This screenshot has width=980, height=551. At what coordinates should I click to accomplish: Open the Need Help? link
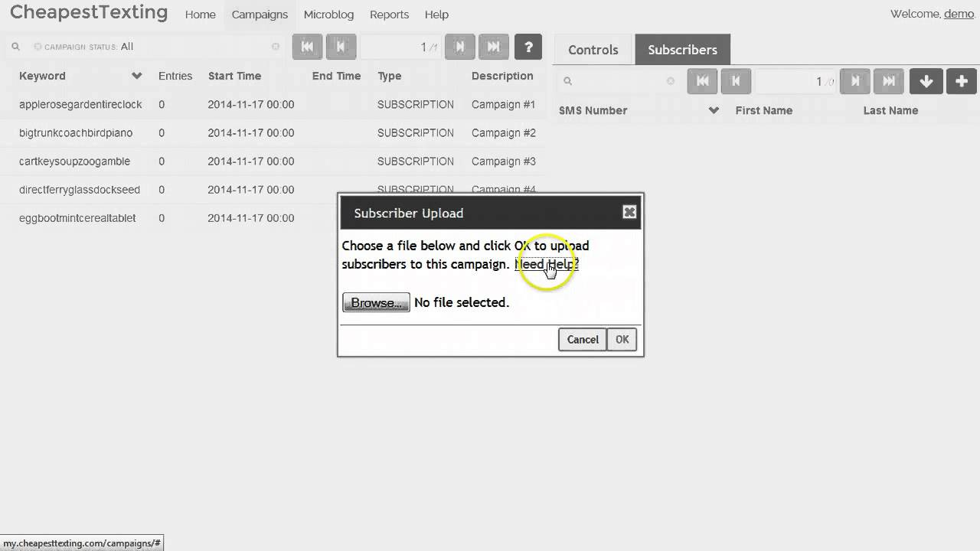click(x=547, y=264)
